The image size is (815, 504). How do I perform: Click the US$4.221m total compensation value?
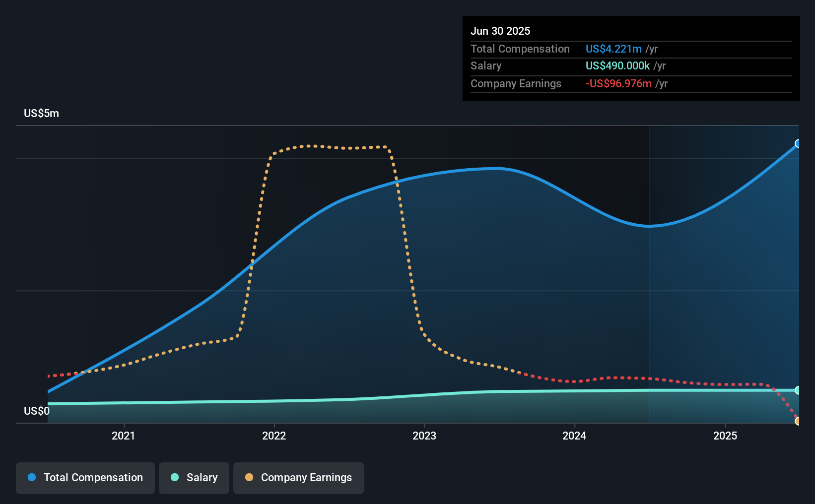[x=613, y=49]
